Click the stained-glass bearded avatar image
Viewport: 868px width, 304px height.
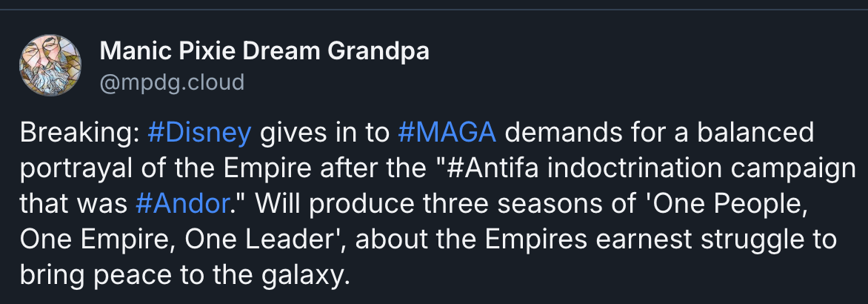[x=50, y=65]
